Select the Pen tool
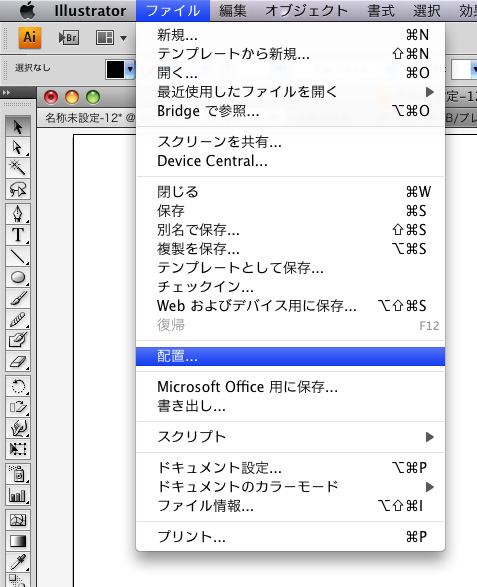The height and width of the screenshot is (587, 477). click(x=18, y=214)
